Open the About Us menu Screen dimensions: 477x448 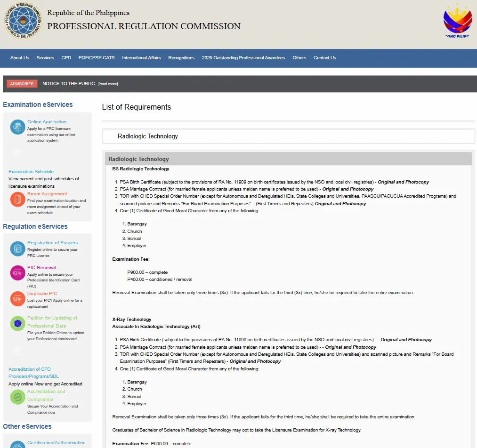20,58
